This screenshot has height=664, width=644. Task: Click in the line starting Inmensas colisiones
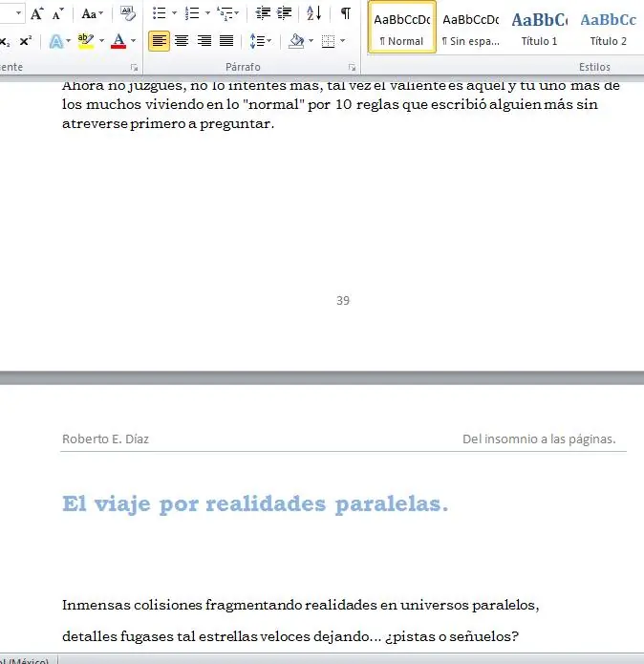[301, 605]
